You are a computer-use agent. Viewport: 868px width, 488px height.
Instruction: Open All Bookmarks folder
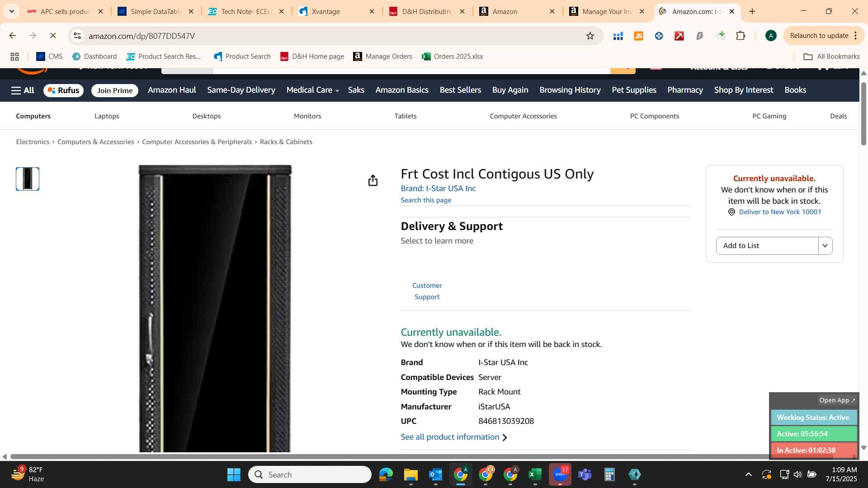point(831,56)
